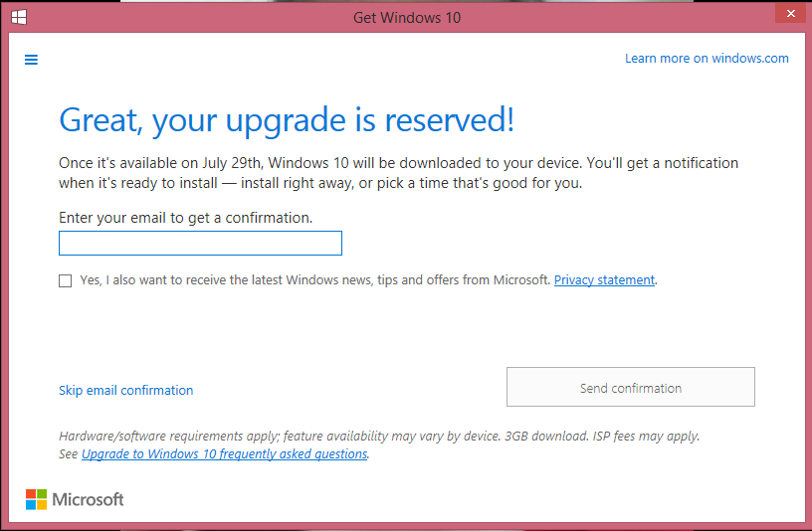The image size is (812, 531).
Task: Click the Windows logo in title bar
Action: 19,17
